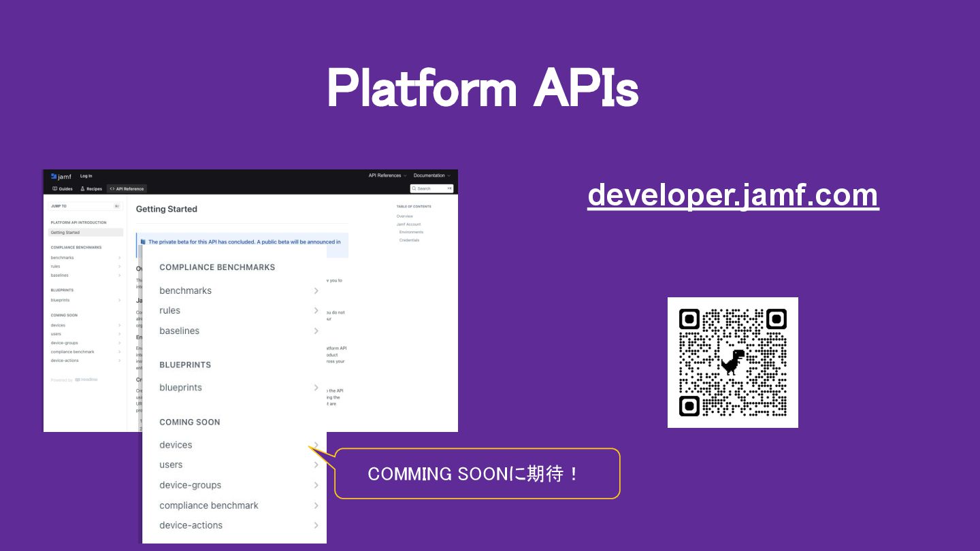
Task: Click the JUMP TO field in the sidebar
Action: pos(85,205)
